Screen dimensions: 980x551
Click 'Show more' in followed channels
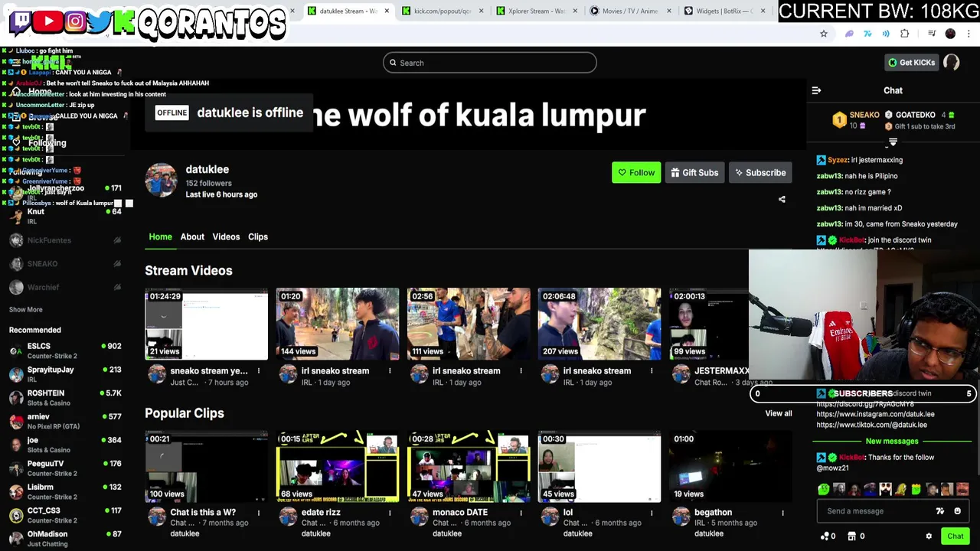(26, 309)
